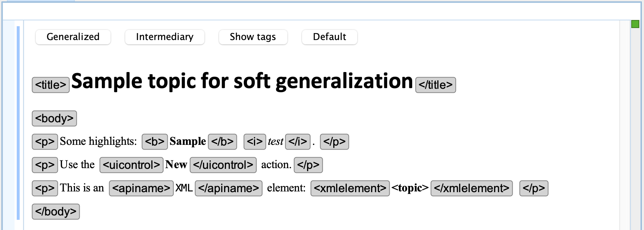
Task: Click the bold word Sample
Action: [x=188, y=141]
